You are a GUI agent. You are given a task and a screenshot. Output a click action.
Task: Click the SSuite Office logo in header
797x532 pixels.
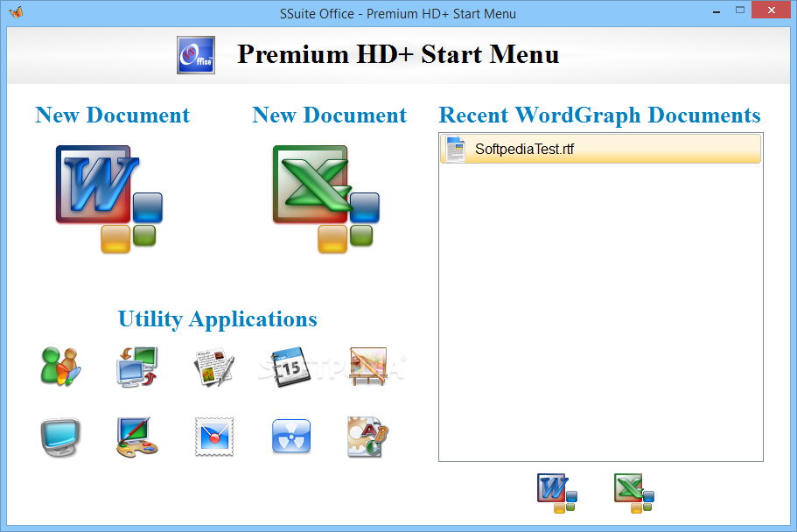196,55
